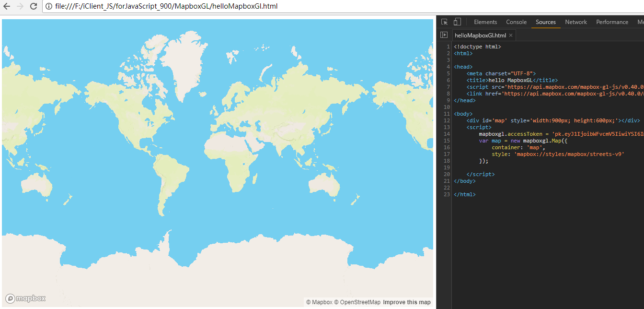Click the div id='map' code line
This screenshot has height=309, width=644.
tap(553, 120)
